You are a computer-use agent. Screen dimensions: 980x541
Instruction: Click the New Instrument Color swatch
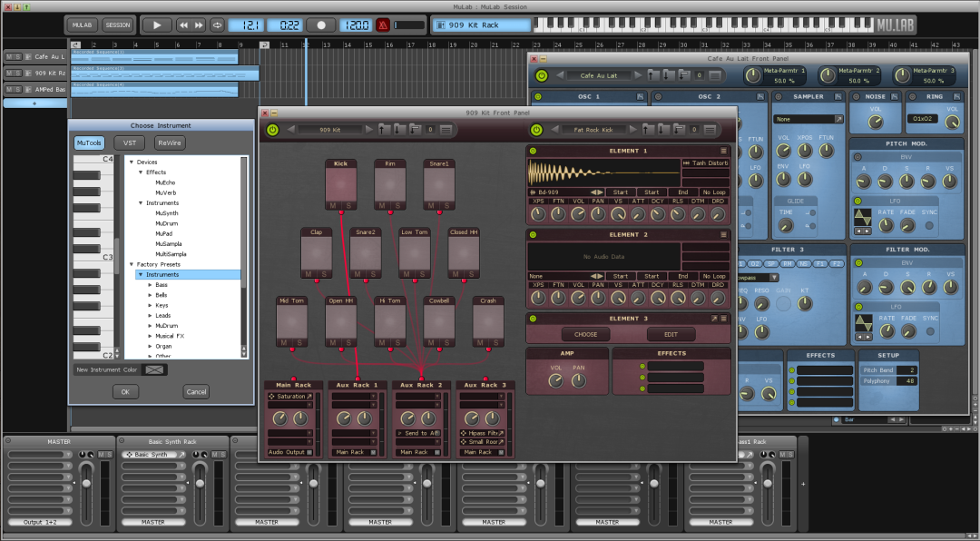click(x=156, y=369)
